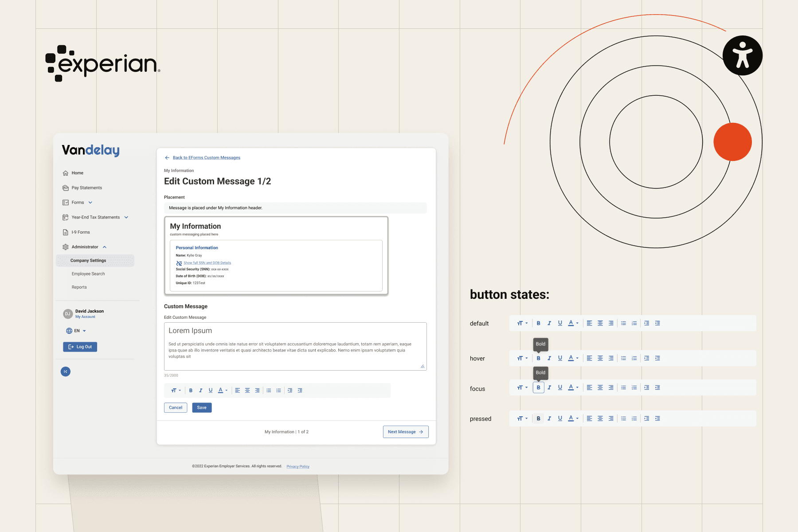Decrease indent in editor toolbar above Cancel
This screenshot has width=798, height=532.
coord(300,391)
